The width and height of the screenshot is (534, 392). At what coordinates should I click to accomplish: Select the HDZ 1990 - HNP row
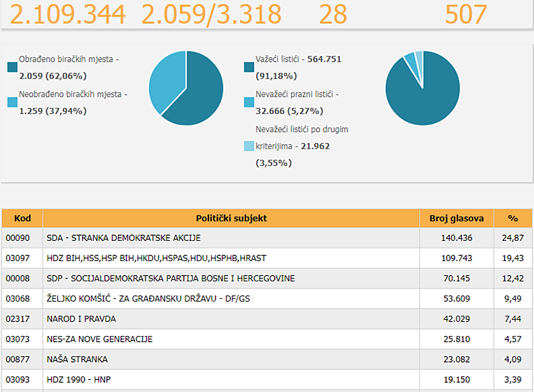267,380
